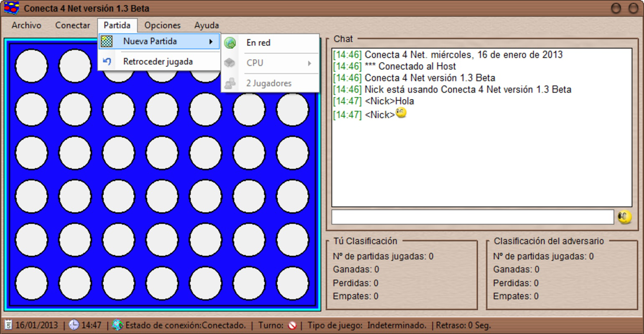The height and width of the screenshot is (334, 644).
Task: Click 'Conectado al Host' chat line
Action: point(394,66)
